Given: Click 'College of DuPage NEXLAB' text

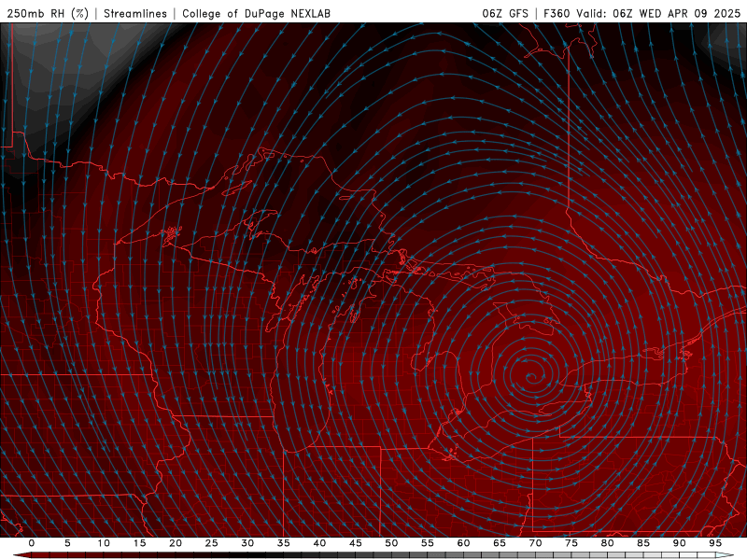Looking at the screenshot, I should [256, 13].
